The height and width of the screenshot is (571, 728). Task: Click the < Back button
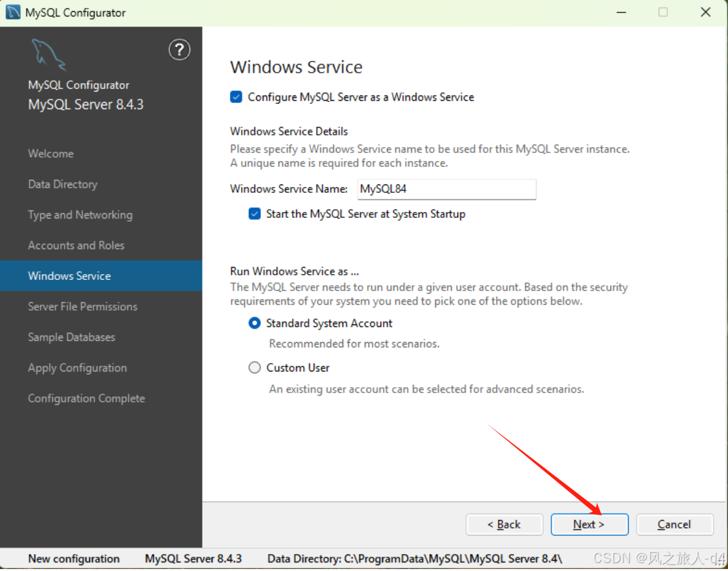505,525
